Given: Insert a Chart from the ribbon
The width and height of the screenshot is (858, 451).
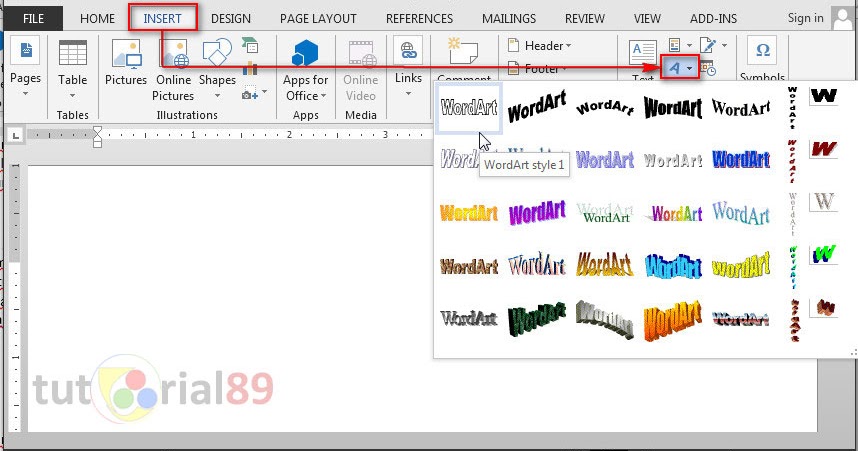Looking at the screenshot, I should coord(250,68).
